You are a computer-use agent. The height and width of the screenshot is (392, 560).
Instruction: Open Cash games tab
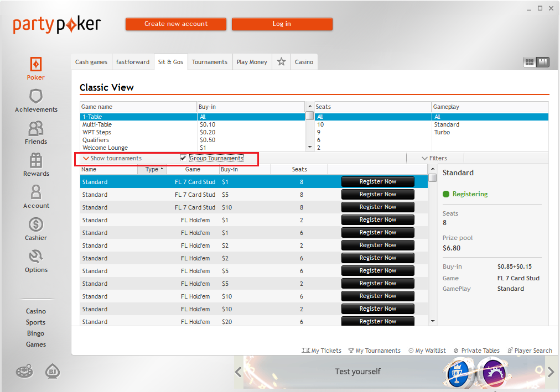pos(91,62)
